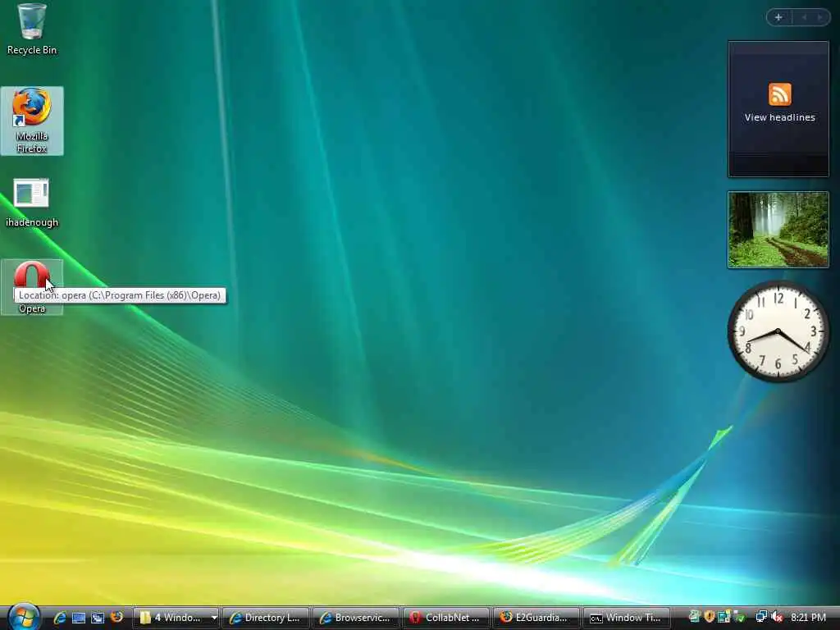Select the Opera desktop icon

coord(32,287)
